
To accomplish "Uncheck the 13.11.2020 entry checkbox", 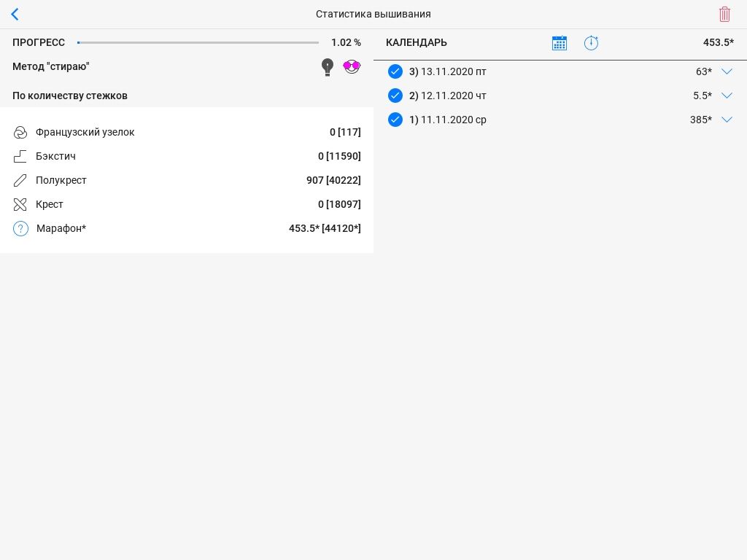I will (x=395, y=71).
